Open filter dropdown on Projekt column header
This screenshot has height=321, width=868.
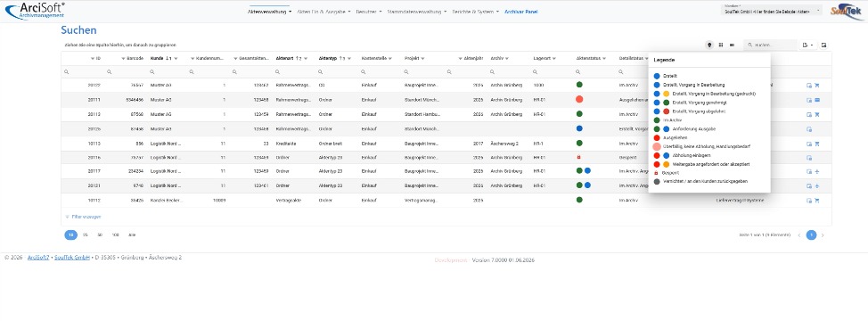[423, 58]
